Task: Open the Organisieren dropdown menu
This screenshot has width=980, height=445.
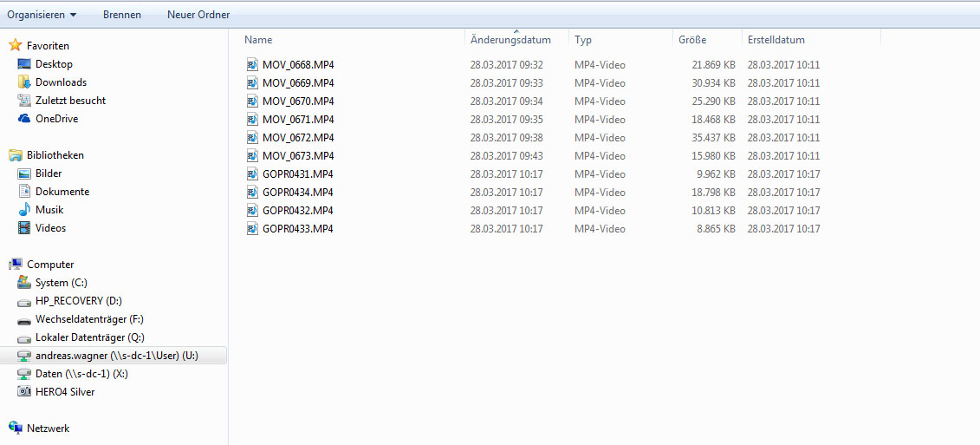Action: [x=42, y=15]
